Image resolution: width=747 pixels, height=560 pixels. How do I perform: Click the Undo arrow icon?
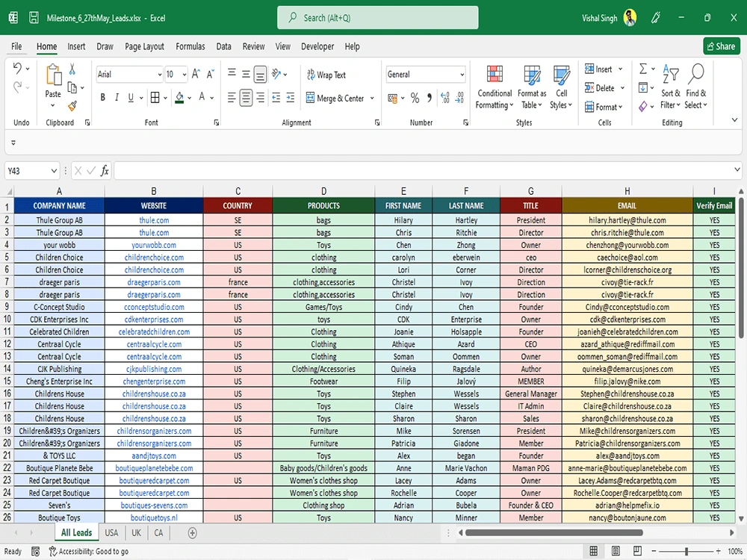coord(17,68)
